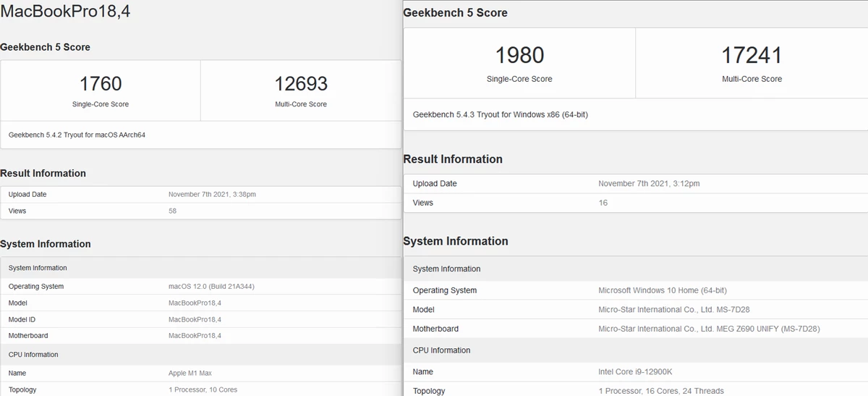868x396 pixels.
Task: Click the Motherboard label in the Mac result
Action: [28, 336]
